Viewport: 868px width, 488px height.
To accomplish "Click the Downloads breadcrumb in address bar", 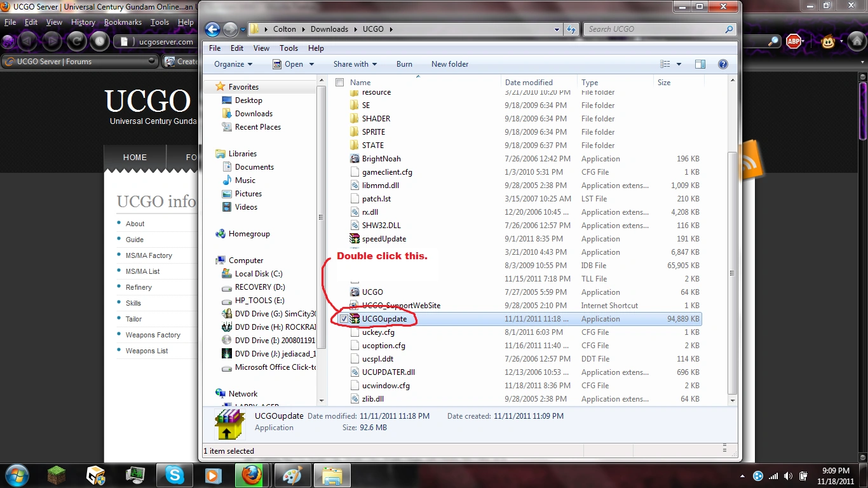I will (x=329, y=29).
